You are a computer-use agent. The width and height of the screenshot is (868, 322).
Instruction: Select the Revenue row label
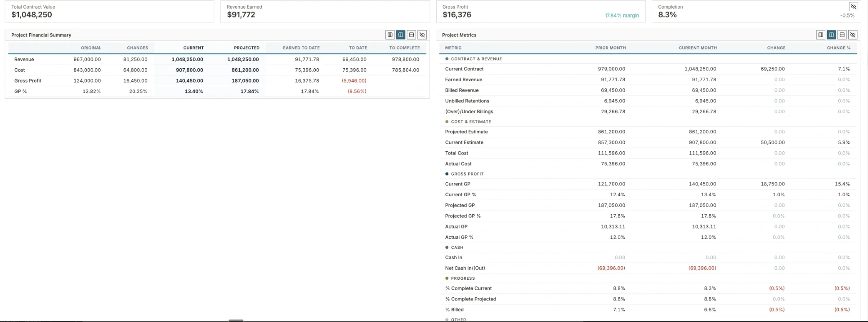pyautogui.click(x=24, y=59)
